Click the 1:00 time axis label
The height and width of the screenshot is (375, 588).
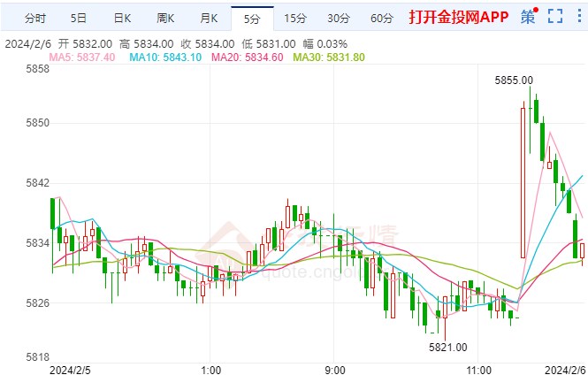pyautogui.click(x=210, y=370)
